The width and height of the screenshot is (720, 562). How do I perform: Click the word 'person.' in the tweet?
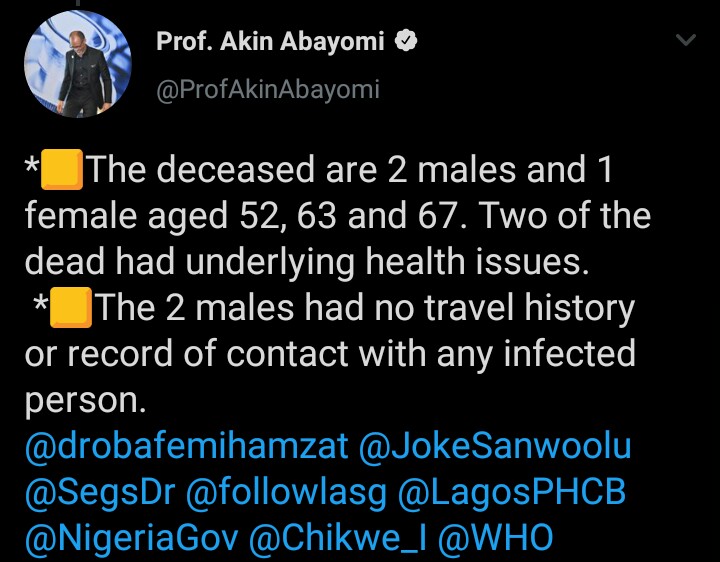coord(85,400)
